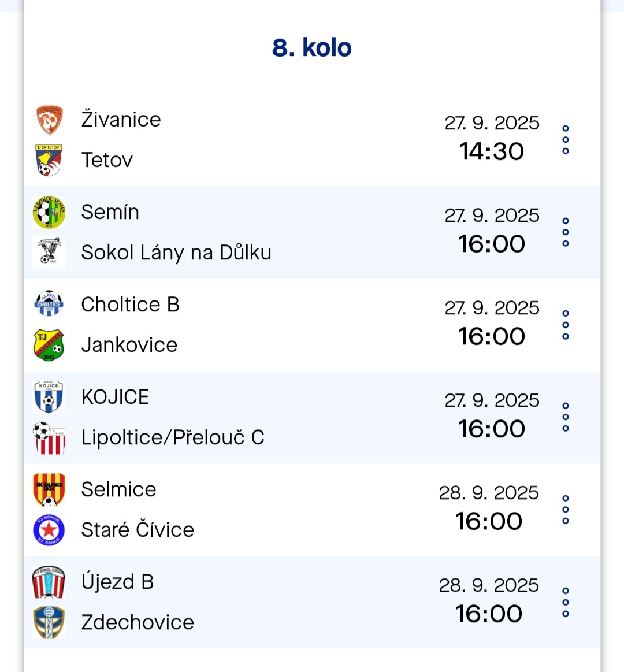Click the Jankovice team name
This screenshot has height=672, width=624.
(x=129, y=345)
